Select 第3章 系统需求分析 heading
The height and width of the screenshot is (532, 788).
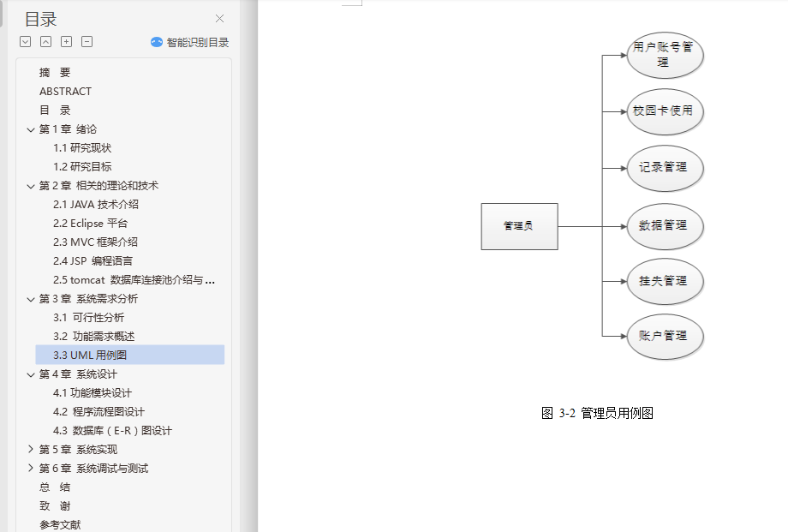click(88, 299)
